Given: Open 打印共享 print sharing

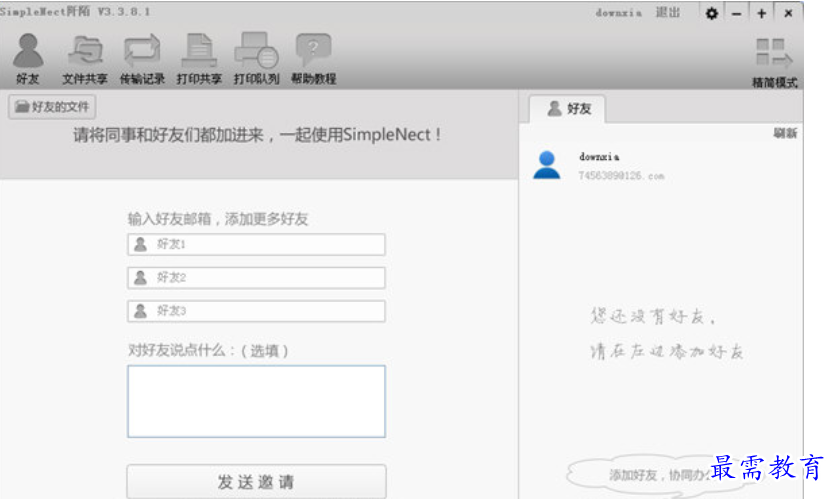Looking at the screenshot, I should pyautogui.click(x=199, y=59).
